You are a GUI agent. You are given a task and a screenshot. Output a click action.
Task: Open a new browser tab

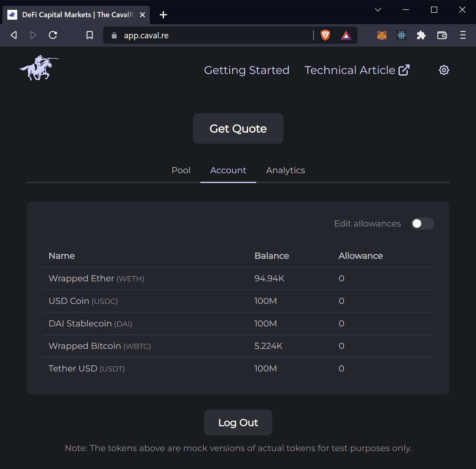pos(163,15)
